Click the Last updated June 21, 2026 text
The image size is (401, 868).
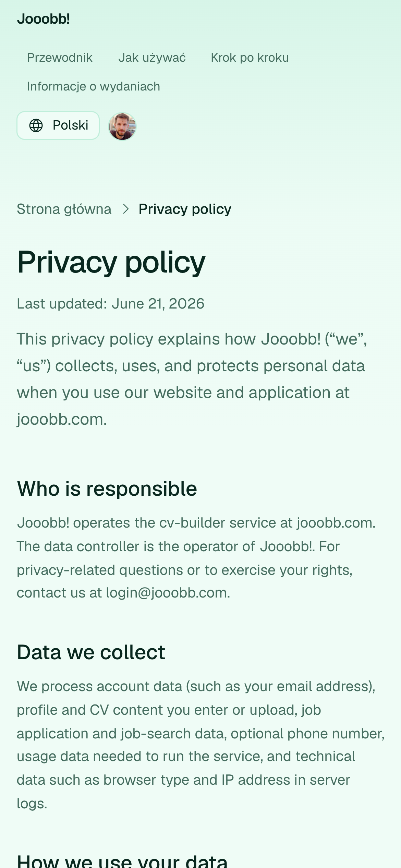click(x=111, y=304)
